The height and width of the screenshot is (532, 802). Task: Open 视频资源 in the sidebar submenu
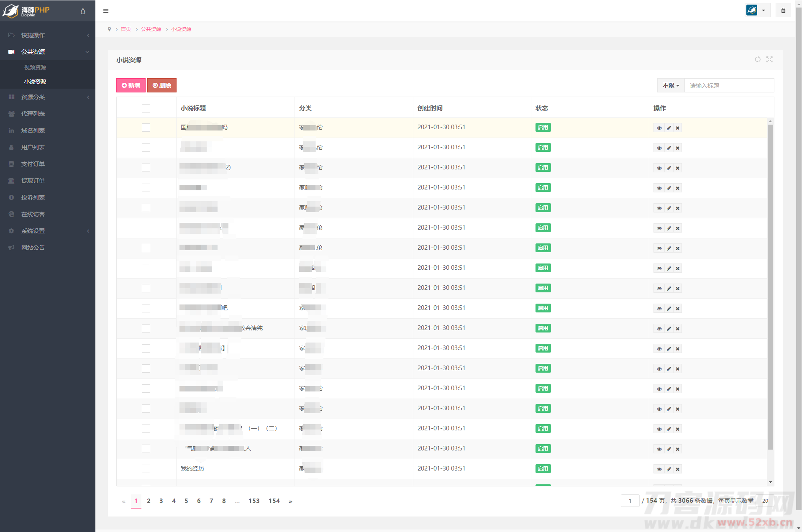[35, 67]
